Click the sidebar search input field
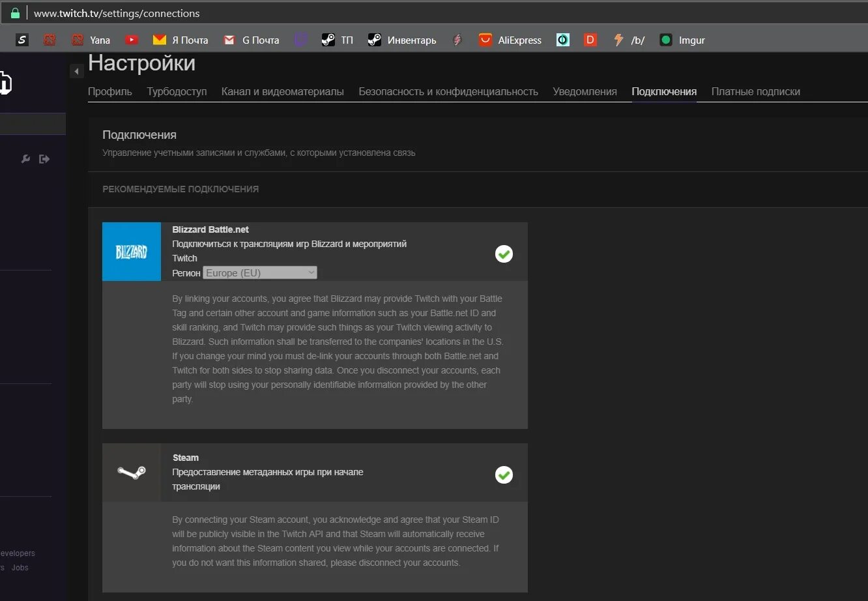Viewport: 868px width, 601px height. tap(33, 124)
